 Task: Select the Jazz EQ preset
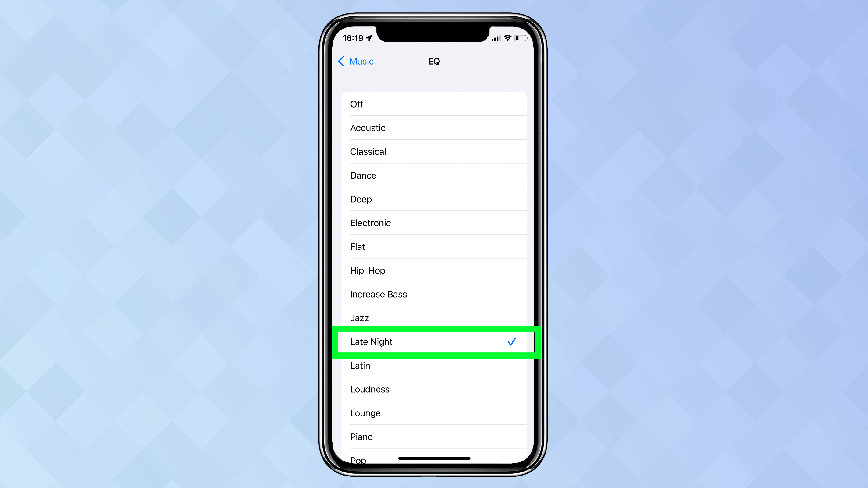[434, 318]
